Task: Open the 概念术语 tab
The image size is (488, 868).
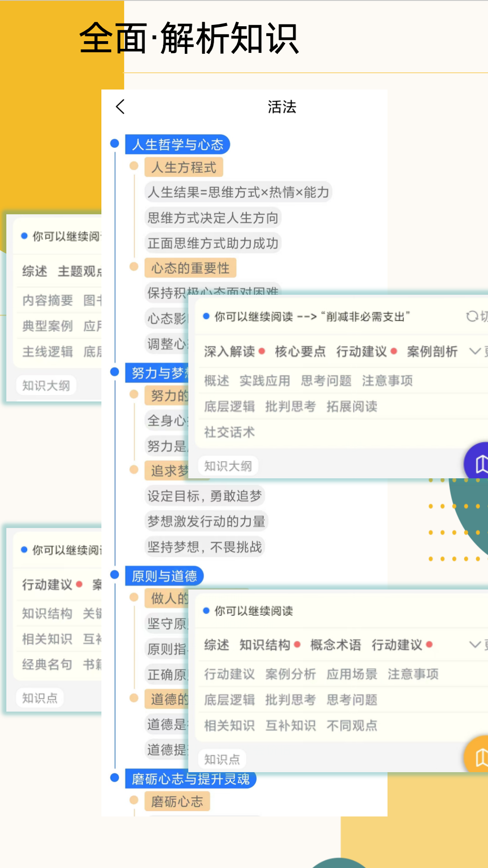Action: pos(335,645)
